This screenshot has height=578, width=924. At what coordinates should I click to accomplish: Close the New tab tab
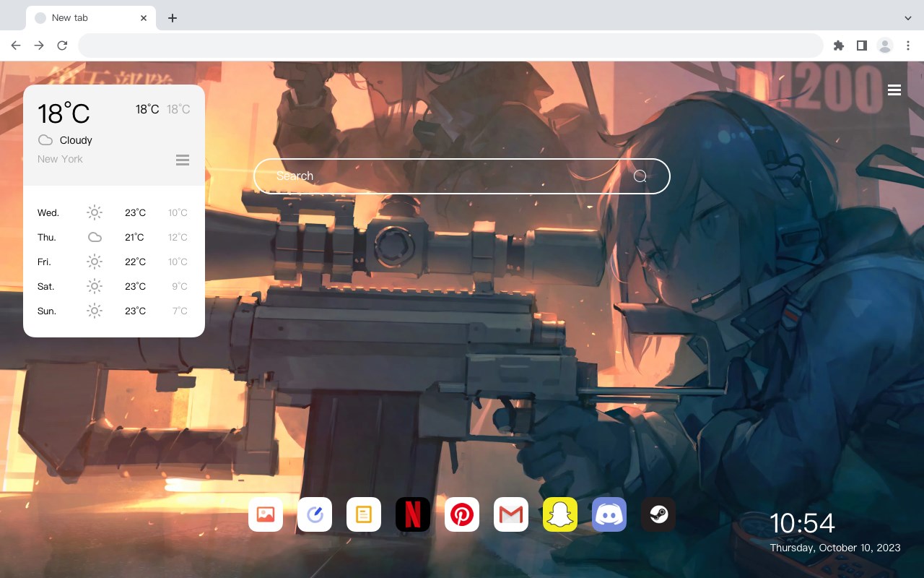144,18
